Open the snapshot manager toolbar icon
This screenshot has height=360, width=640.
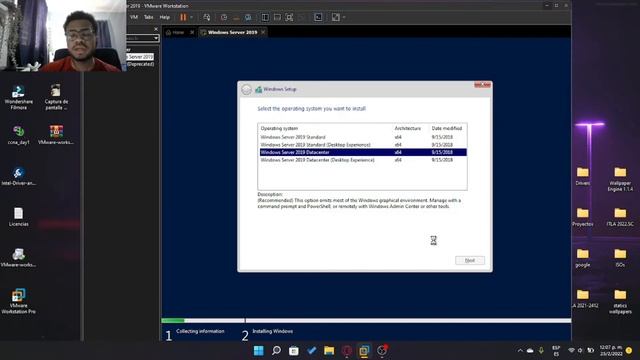pyautogui.click(x=248, y=17)
